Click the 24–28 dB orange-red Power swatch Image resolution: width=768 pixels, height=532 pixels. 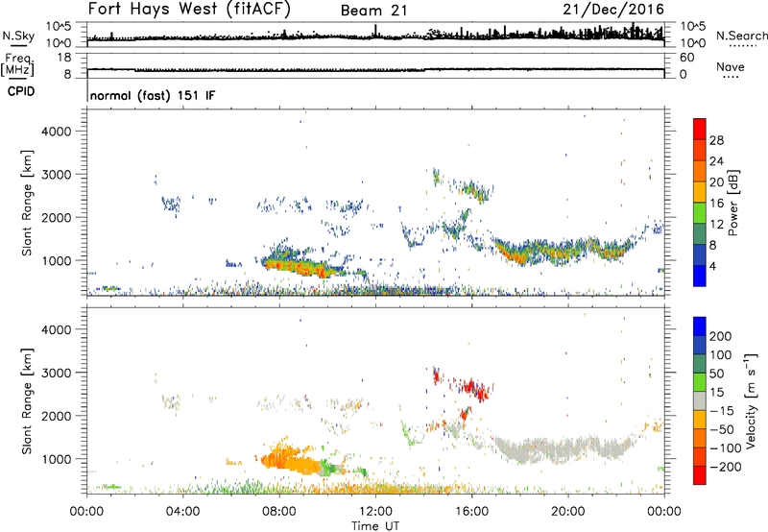pyautogui.click(x=700, y=150)
